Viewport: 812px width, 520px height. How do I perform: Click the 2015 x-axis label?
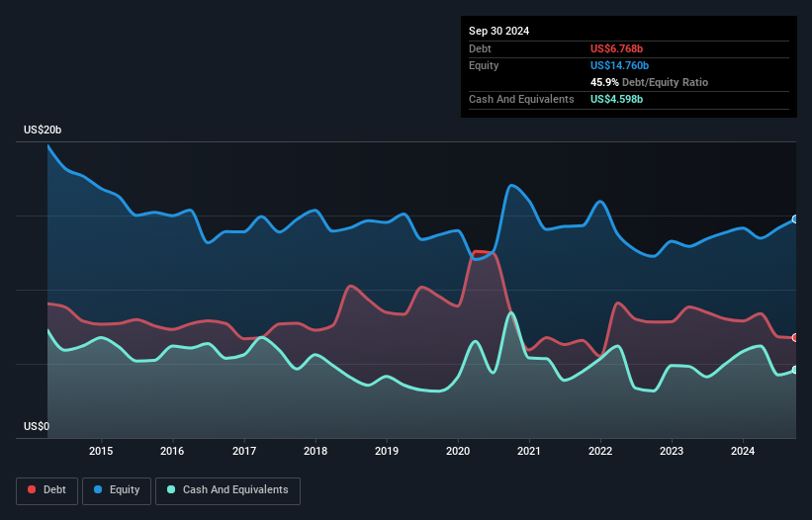click(x=101, y=451)
